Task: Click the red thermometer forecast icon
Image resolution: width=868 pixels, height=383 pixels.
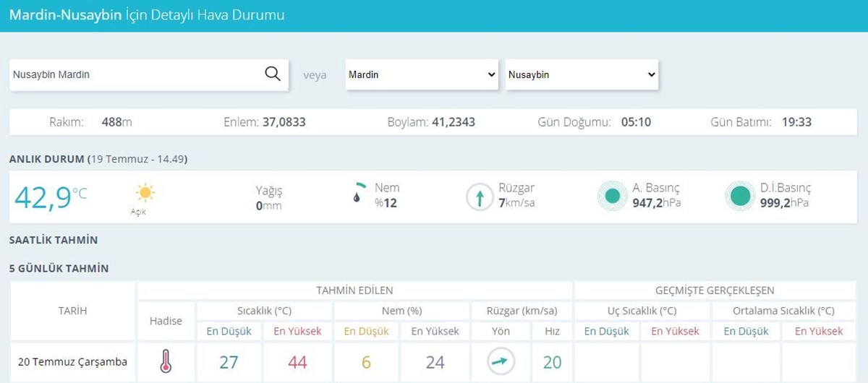Action: click(x=166, y=362)
